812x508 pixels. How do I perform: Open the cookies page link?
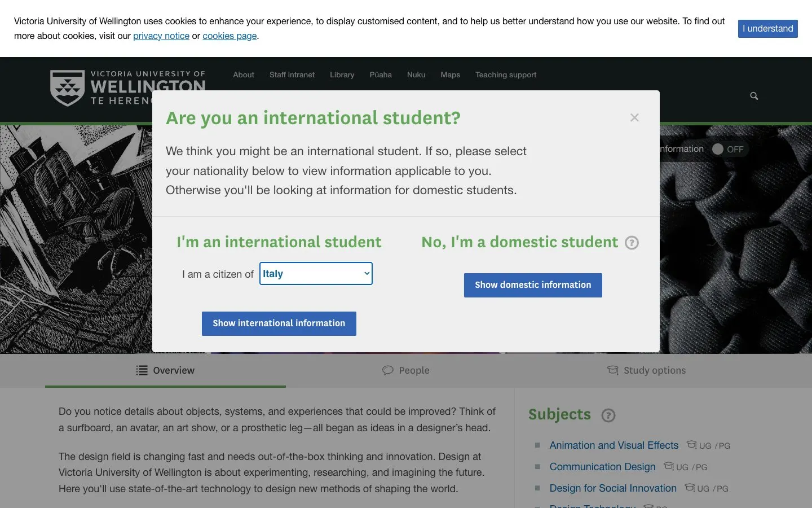230,36
